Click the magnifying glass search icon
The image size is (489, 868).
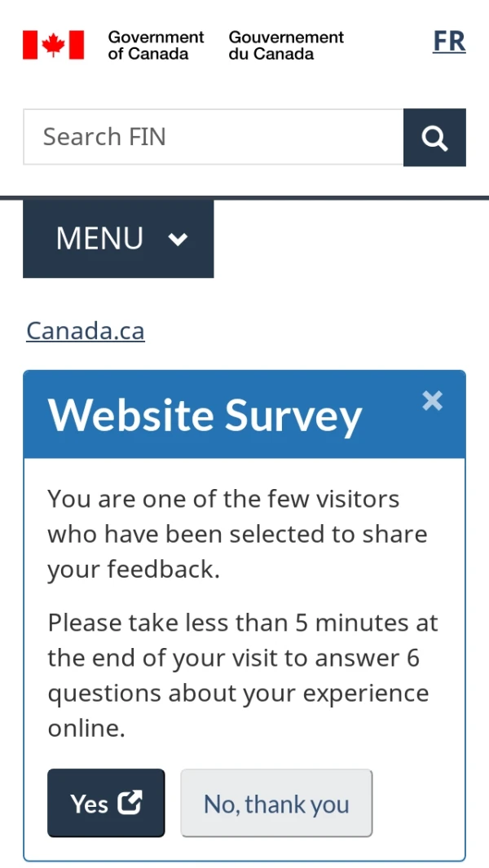click(x=434, y=138)
